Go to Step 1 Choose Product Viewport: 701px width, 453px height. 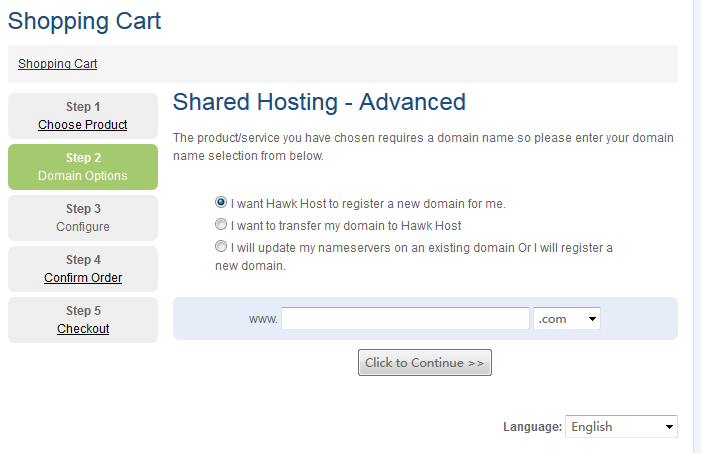tap(83, 125)
